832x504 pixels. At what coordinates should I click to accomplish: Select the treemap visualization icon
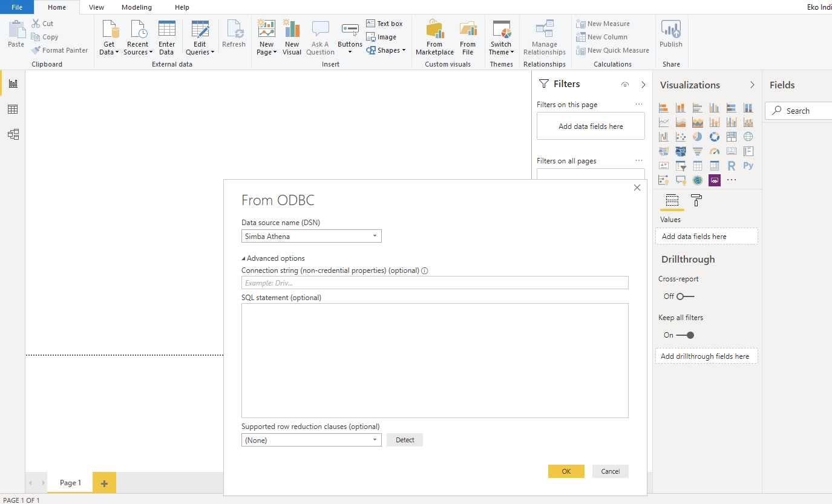pos(731,136)
